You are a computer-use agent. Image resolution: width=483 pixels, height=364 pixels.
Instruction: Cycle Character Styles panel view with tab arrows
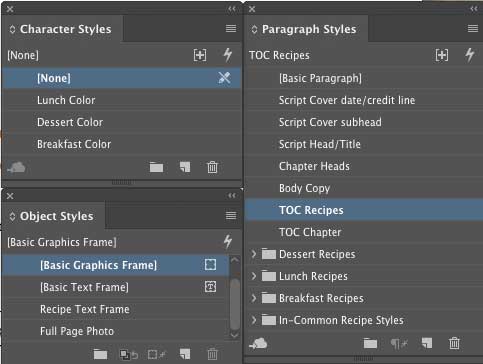tap(12, 29)
